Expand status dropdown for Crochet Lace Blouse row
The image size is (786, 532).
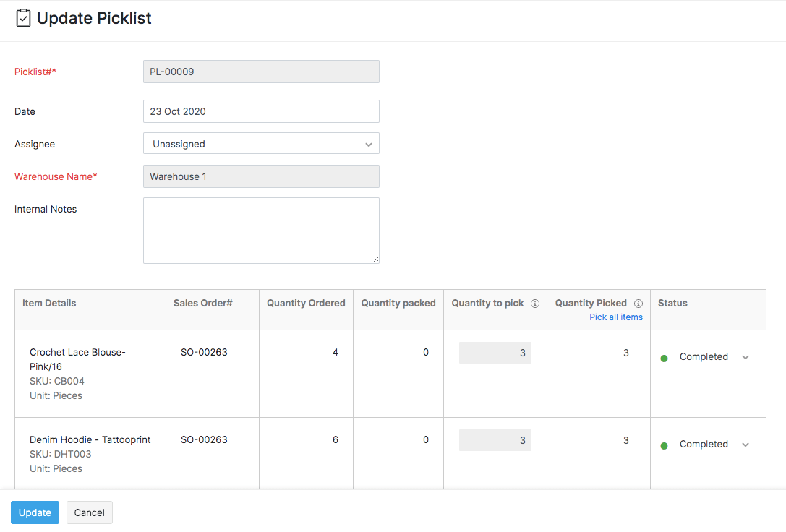pyautogui.click(x=746, y=357)
